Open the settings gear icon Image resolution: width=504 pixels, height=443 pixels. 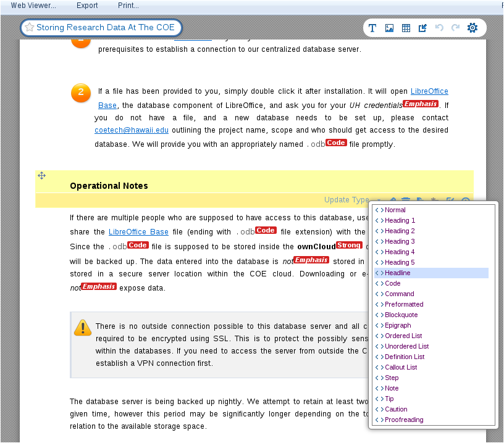point(472,28)
